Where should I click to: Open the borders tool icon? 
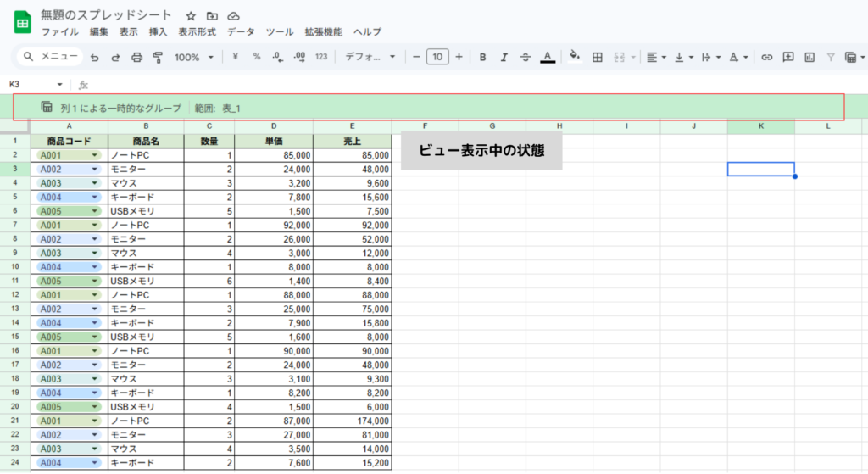tap(597, 58)
